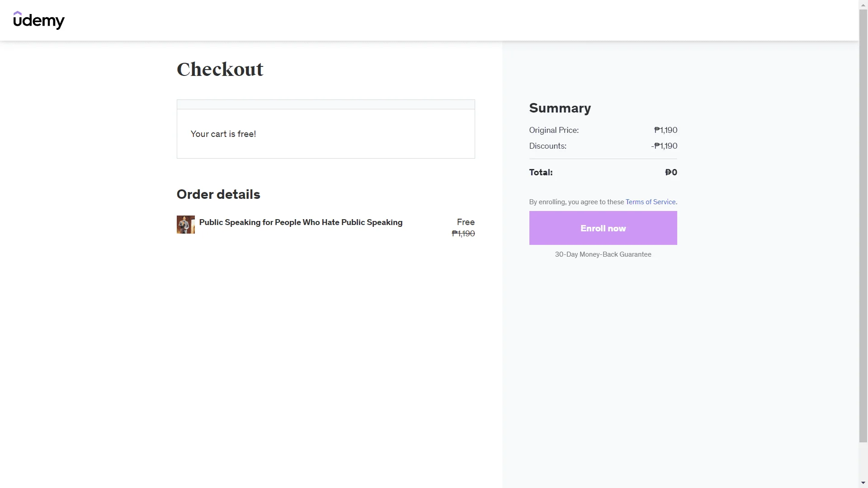Click the page scrollbar up arrow

(x=863, y=5)
